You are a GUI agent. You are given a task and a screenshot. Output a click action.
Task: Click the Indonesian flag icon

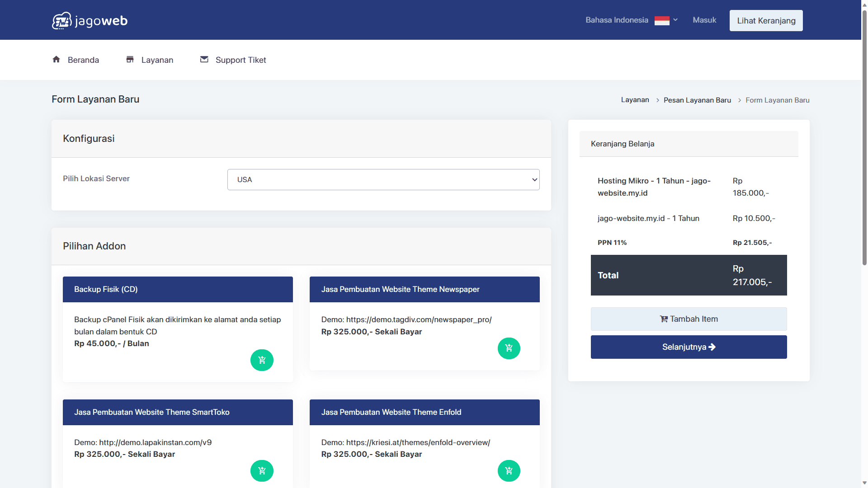click(x=662, y=21)
